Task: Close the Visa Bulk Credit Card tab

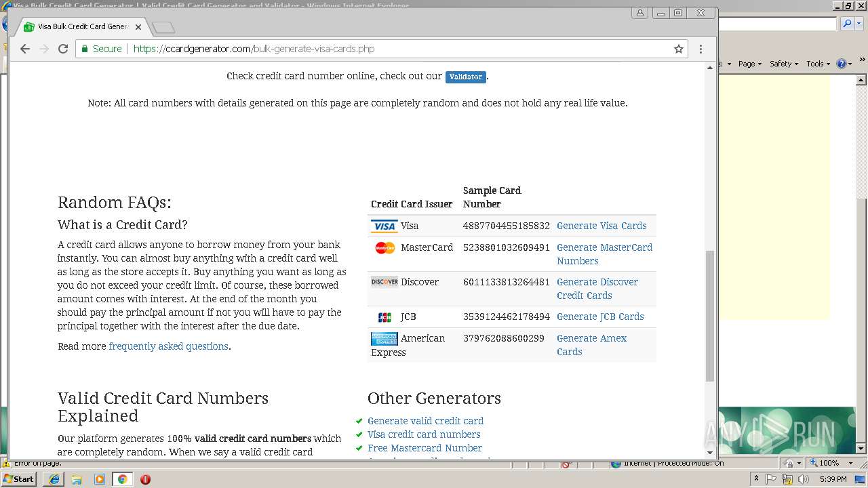Action: (x=138, y=27)
